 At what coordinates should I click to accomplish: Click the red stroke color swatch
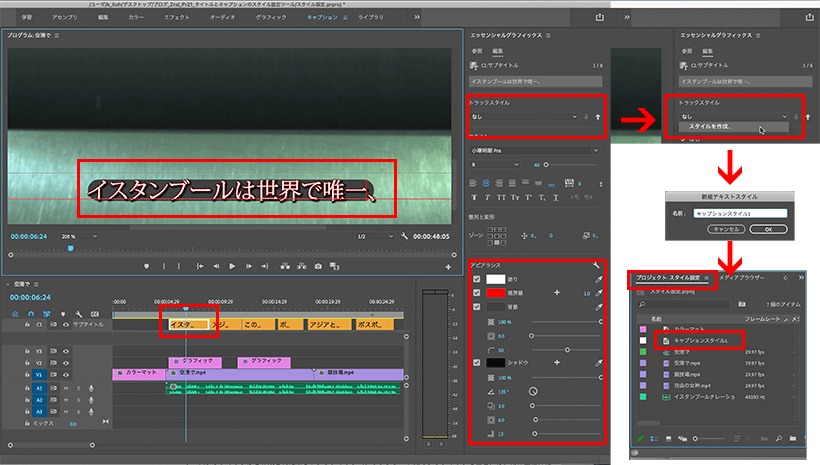495,293
